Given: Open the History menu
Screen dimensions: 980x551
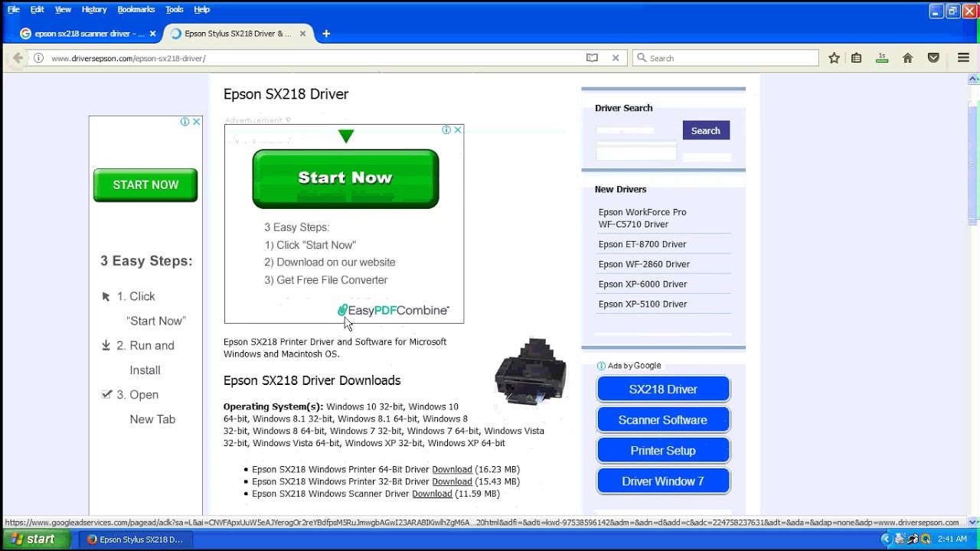Looking at the screenshot, I should [94, 9].
